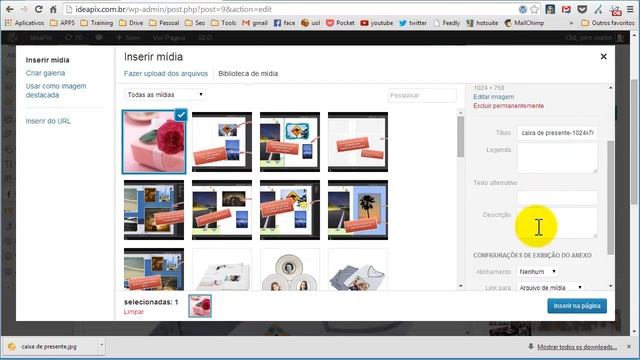Click the browser back arrow

tap(10, 9)
